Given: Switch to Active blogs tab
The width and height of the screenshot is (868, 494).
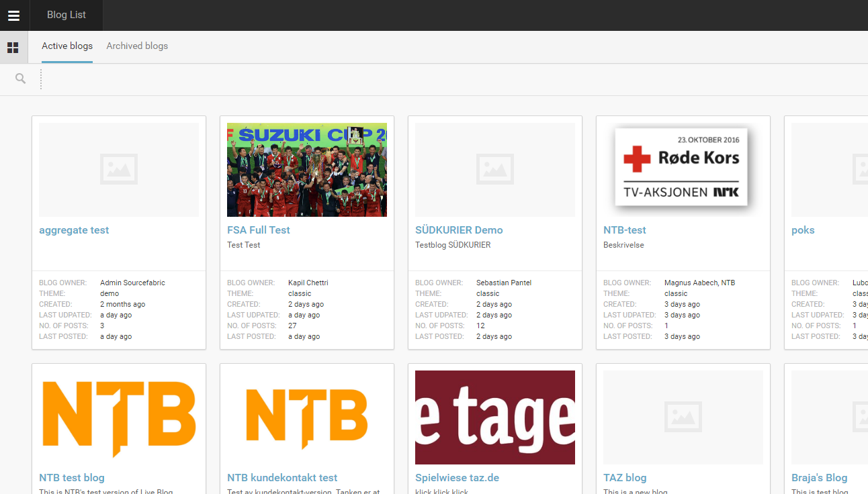Looking at the screenshot, I should (x=67, y=46).
